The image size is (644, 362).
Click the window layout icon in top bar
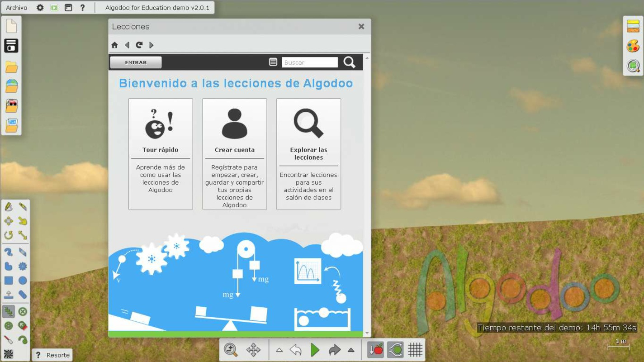click(68, 8)
